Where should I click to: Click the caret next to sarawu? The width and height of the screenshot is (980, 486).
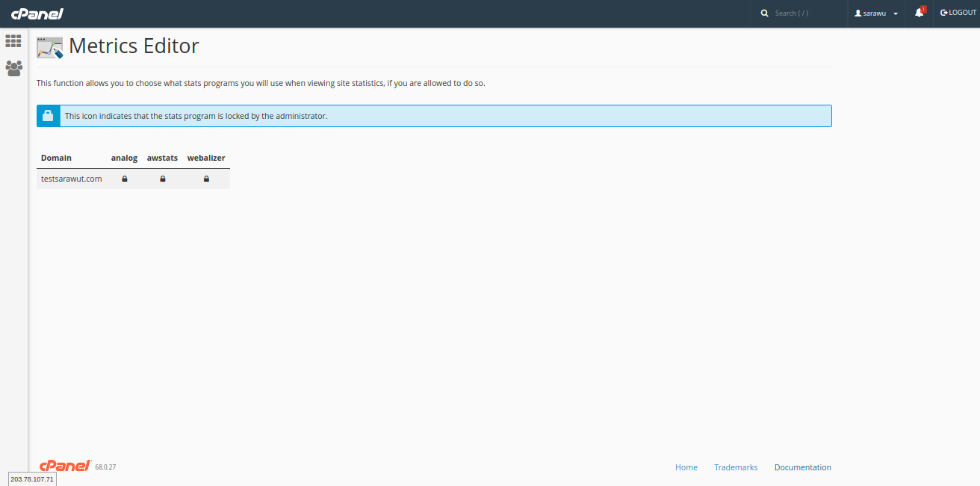pyautogui.click(x=896, y=14)
